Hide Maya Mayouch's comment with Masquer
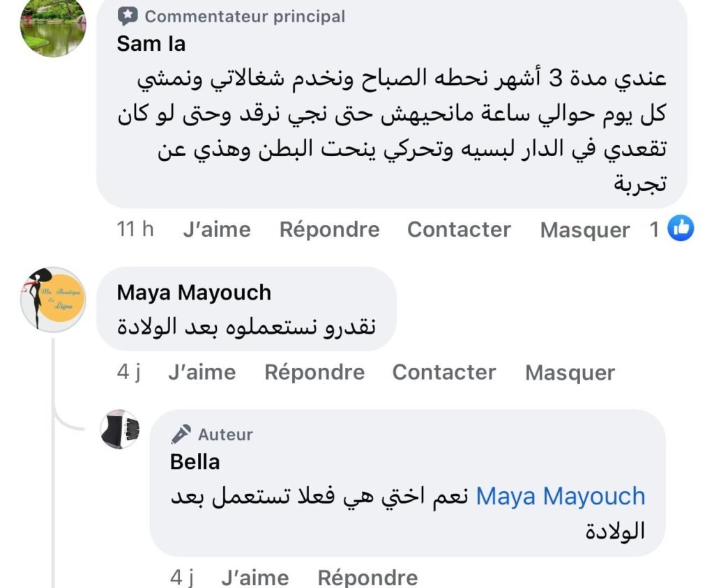Image resolution: width=714 pixels, height=588 pixels. click(570, 373)
